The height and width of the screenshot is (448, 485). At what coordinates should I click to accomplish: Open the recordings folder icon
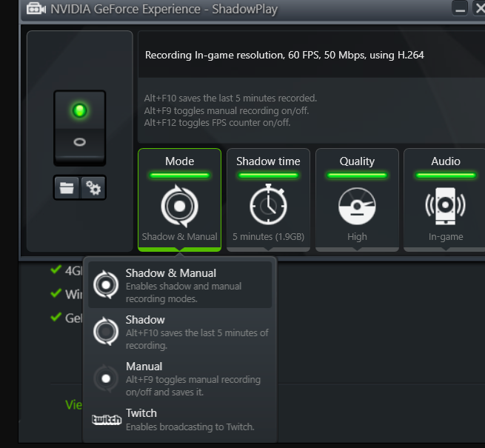point(67,187)
